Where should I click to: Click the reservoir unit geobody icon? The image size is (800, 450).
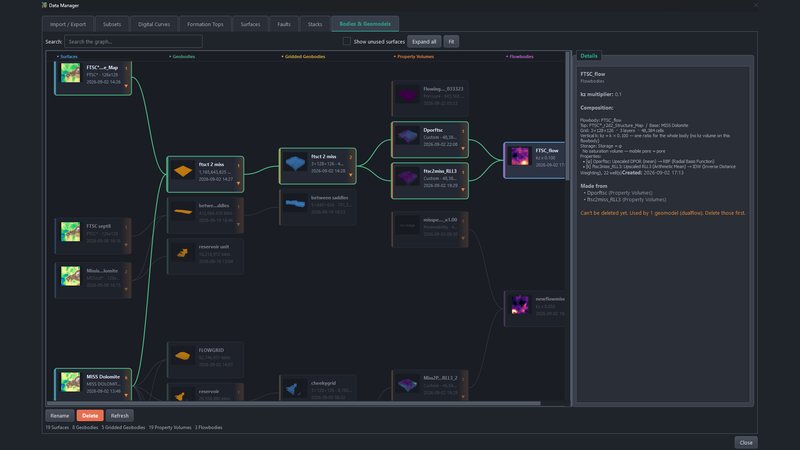[x=182, y=252]
